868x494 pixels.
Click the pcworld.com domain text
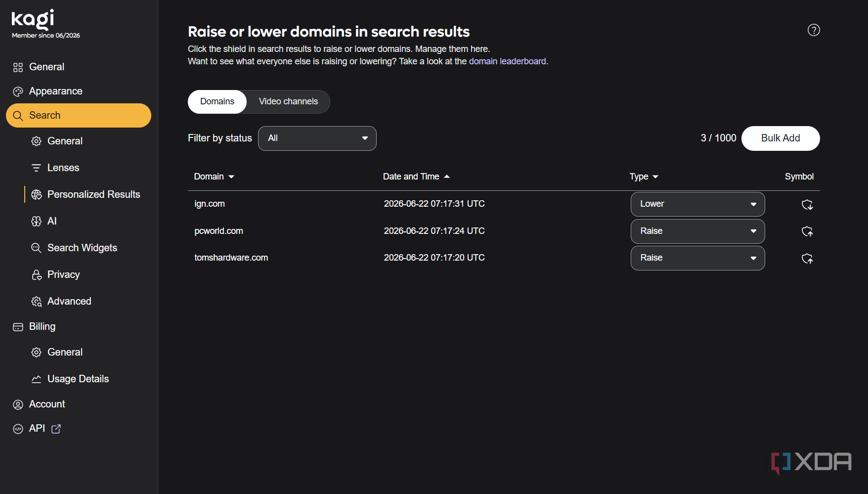point(218,231)
